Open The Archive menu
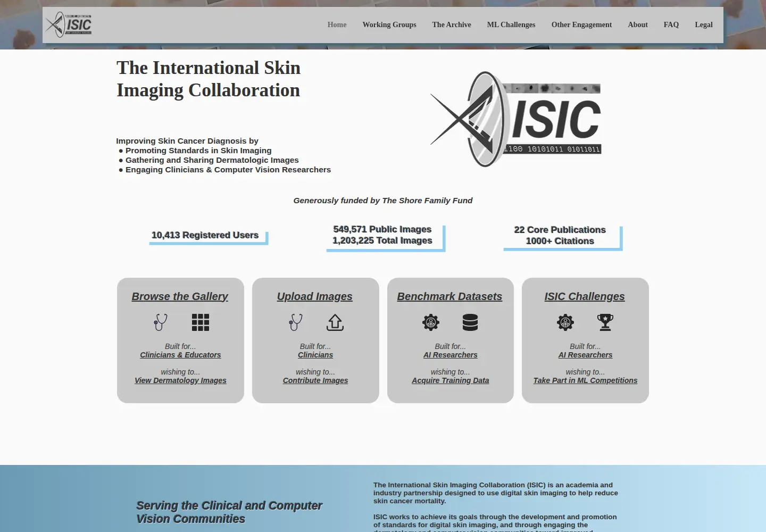Image resolution: width=766 pixels, height=532 pixels. 452,24
